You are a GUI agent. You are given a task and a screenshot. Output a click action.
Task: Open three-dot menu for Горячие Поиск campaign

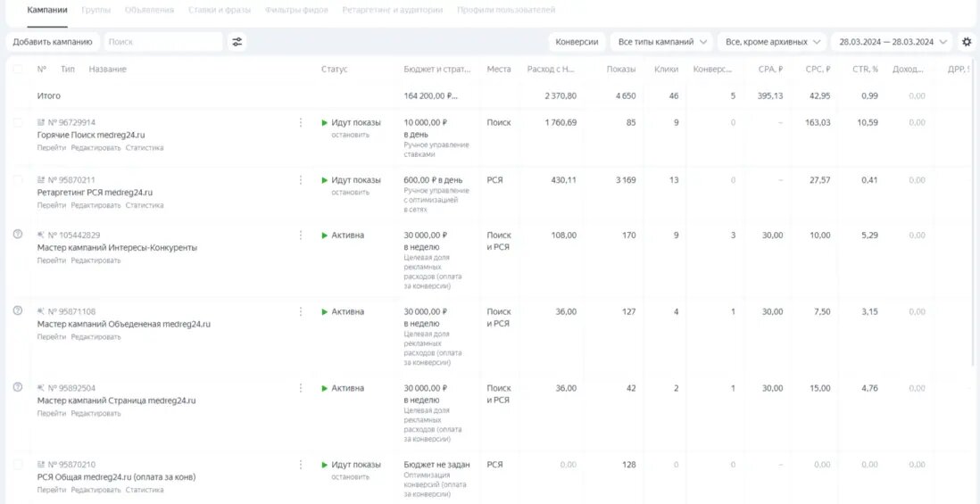(301, 123)
